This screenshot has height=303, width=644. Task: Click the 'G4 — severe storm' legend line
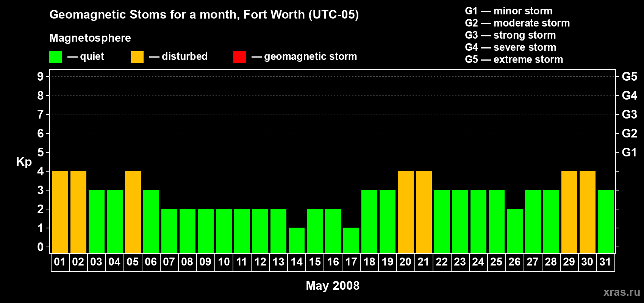(x=511, y=47)
